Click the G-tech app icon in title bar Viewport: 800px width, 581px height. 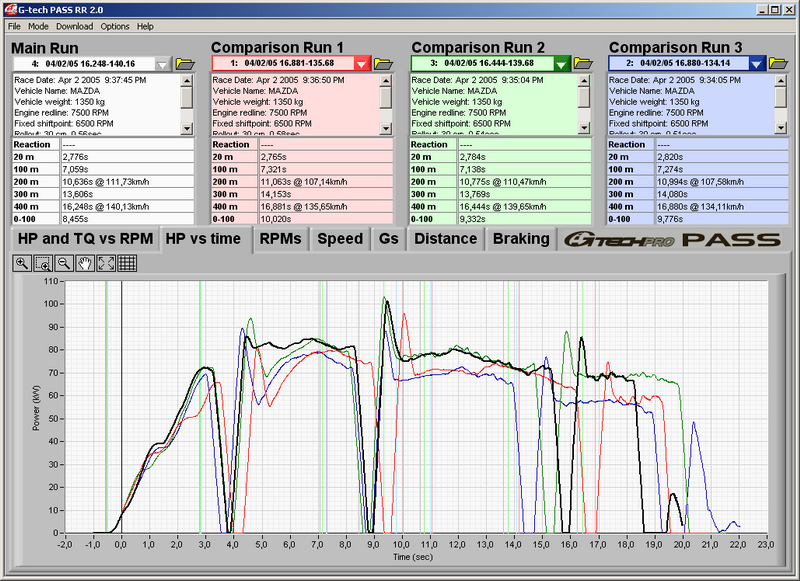10,9
